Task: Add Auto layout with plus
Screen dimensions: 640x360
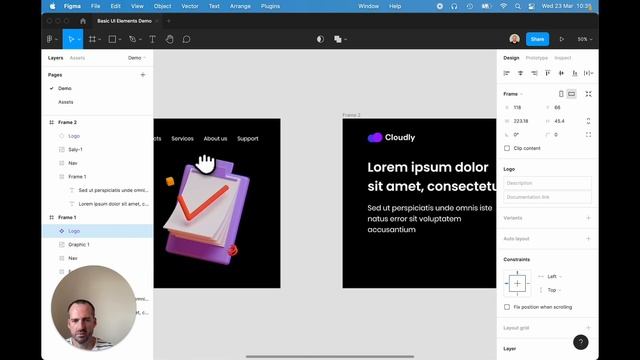Action: coord(588,238)
